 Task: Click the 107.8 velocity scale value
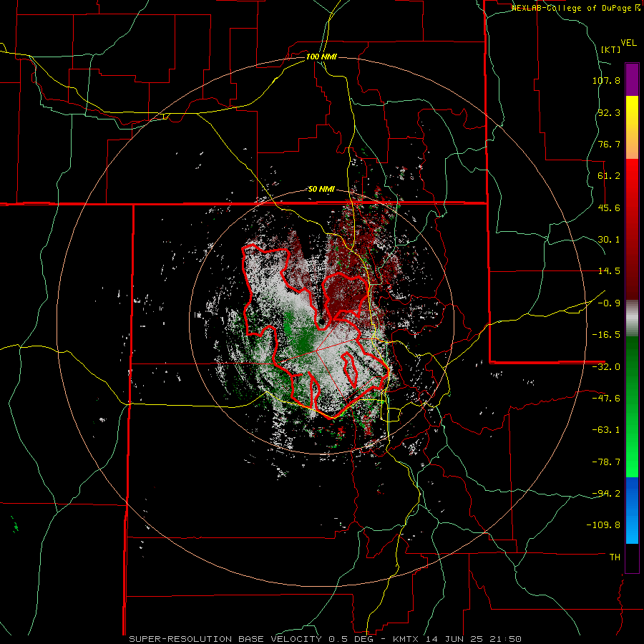coord(606,81)
